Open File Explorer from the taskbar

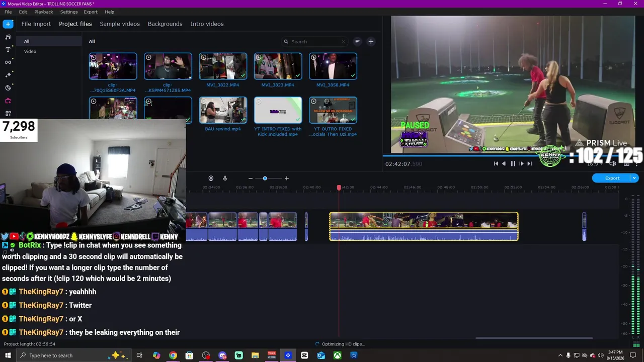point(255,355)
